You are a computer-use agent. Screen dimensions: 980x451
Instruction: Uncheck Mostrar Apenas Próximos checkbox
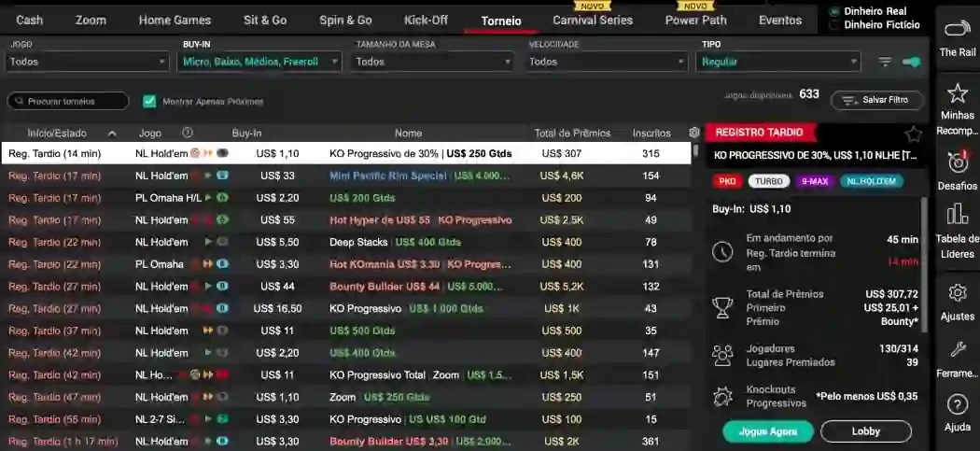[149, 101]
